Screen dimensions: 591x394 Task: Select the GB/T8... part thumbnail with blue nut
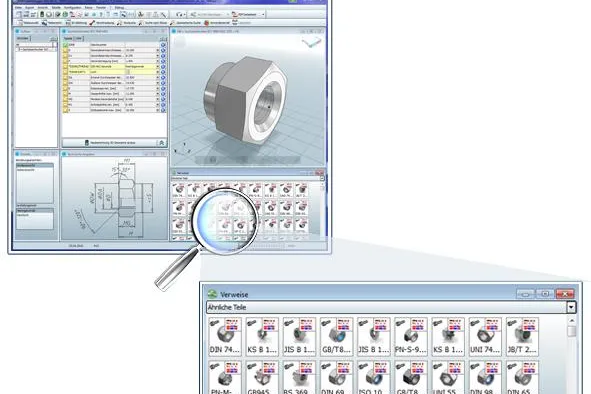coord(337,337)
